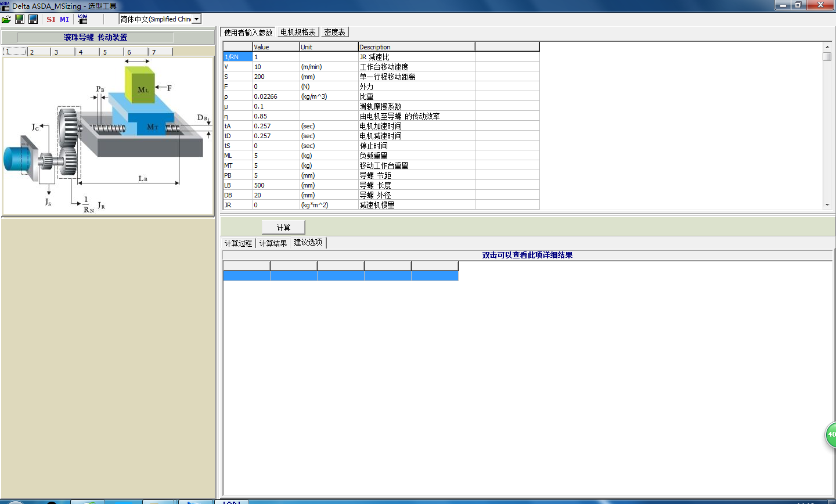
Task: Select the highlighted blue results row
Action: [341, 276]
